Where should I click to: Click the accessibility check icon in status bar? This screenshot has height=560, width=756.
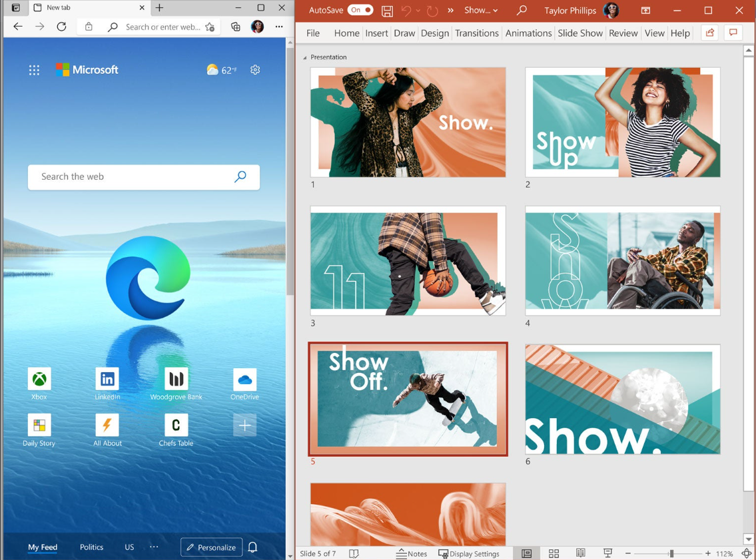point(354,554)
